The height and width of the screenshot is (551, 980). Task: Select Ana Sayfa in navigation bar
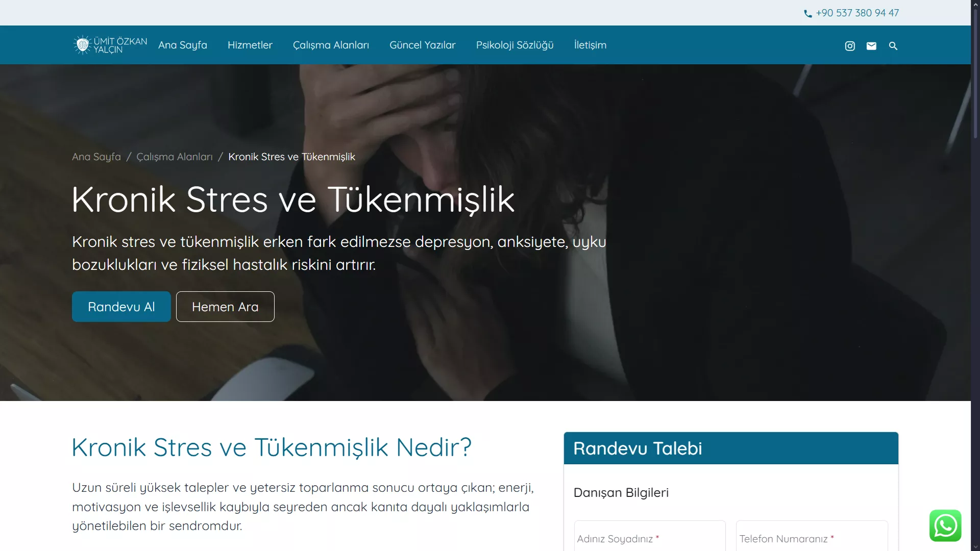pyautogui.click(x=183, y=45)
